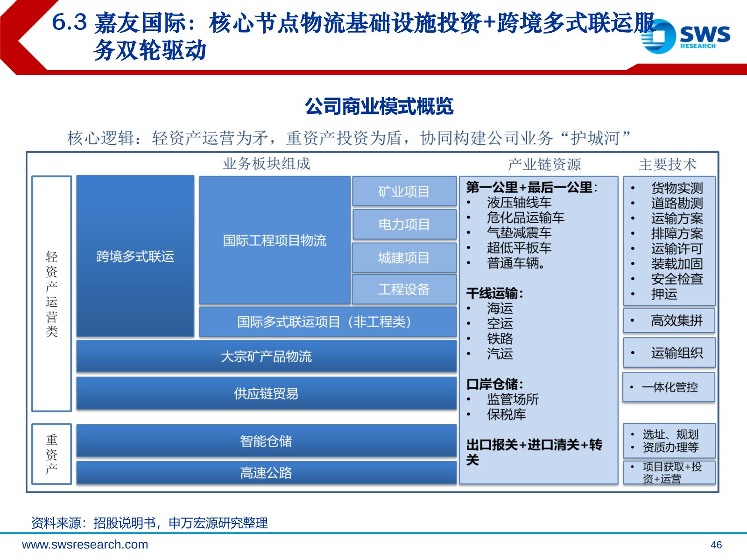Select the 电力项目 box
Viewport: 747px width, 560px height.
pyautogui.click(x=404, y=224)
